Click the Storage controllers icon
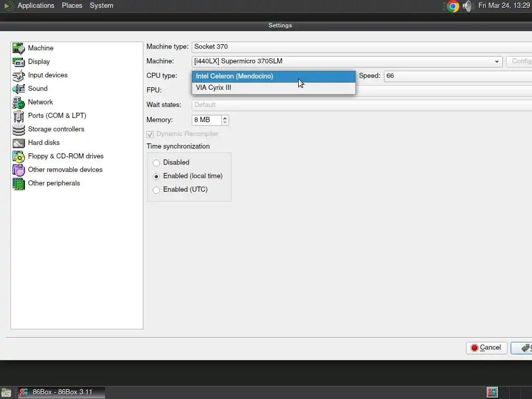The height and width of the screenshot is (399, 532). point(19,129)
